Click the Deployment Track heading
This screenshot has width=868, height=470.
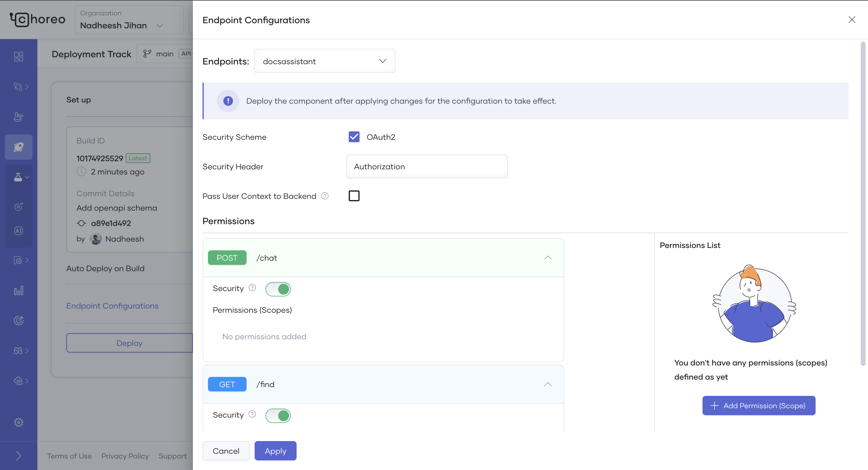click(x=91, y=54)
